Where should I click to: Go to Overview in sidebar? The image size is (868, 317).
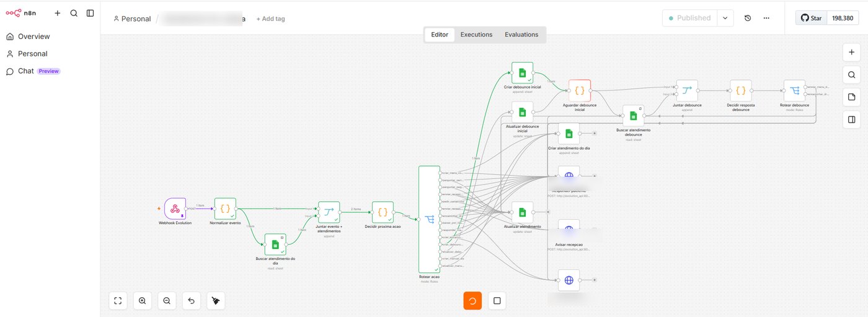pos(33,37)
